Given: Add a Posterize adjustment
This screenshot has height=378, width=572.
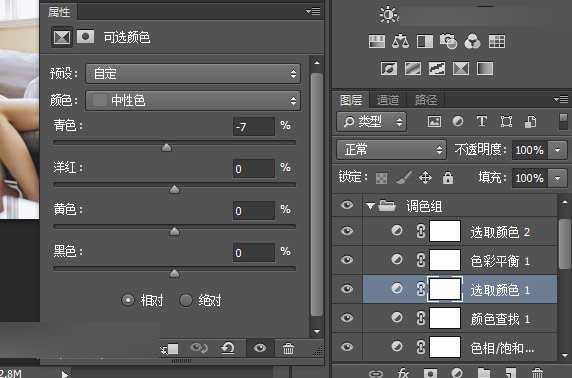Looking at the screenshot, I should 413,68.
